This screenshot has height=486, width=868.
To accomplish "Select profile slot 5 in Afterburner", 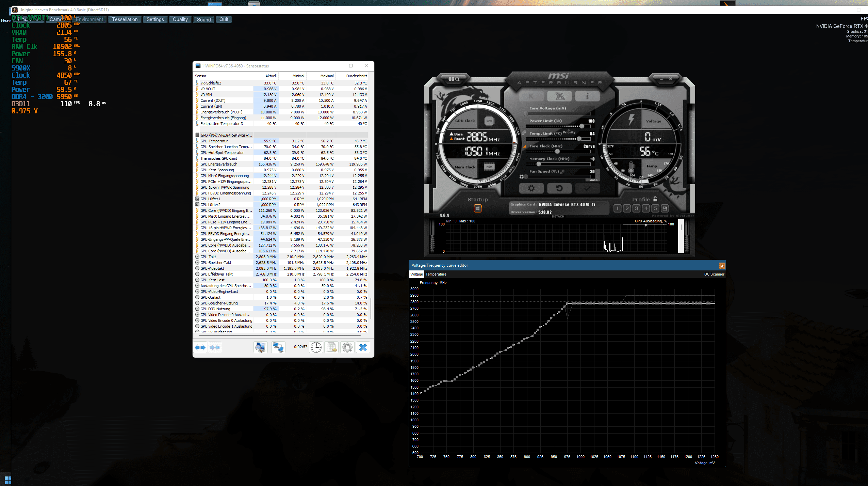I will click(655, 208).
